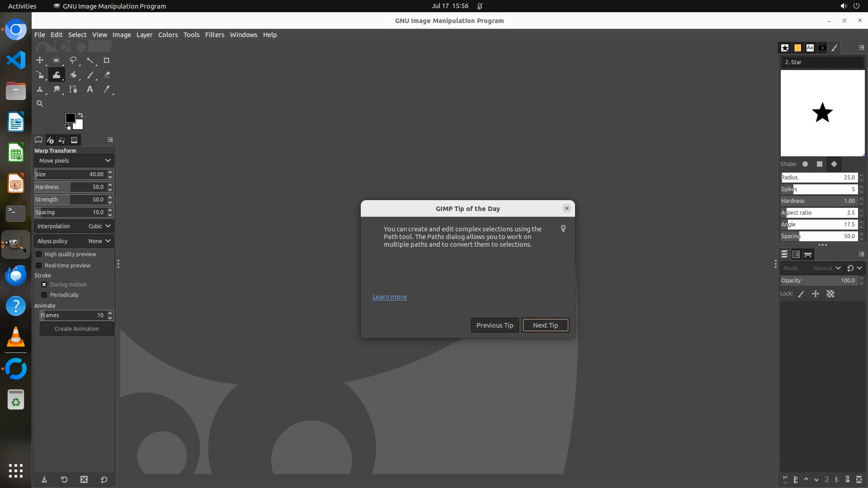Select the Move tool

[x=40, y=60]
